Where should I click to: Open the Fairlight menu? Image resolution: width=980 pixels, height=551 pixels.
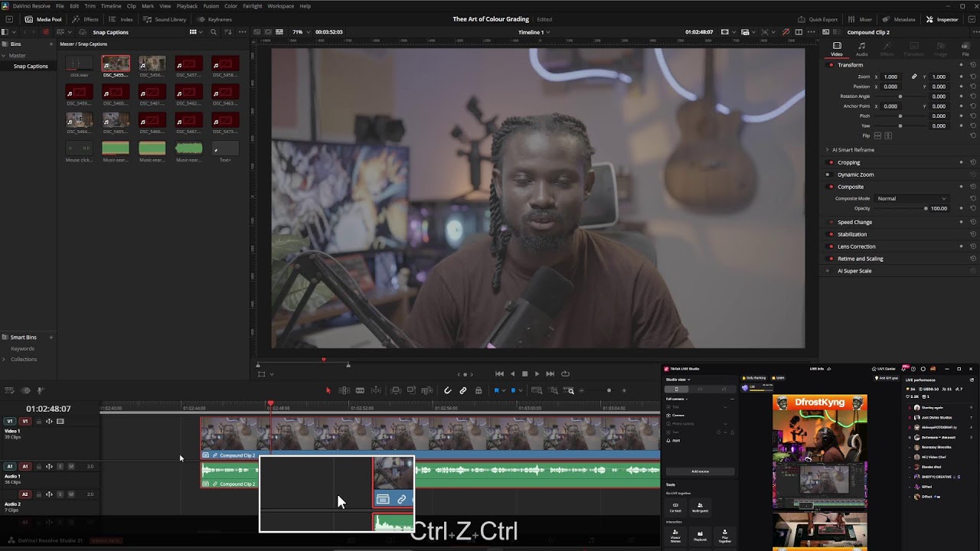pos(253,6)
